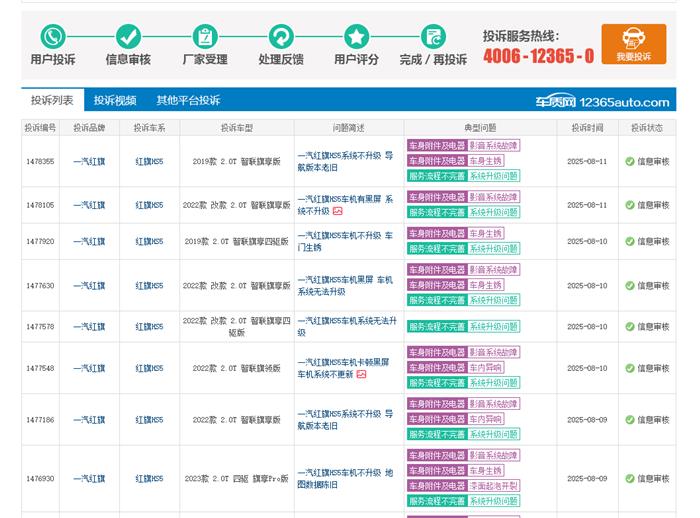Click 一汽红旗 brand link in row 1477920
The image size is (700, 518).
point(89,241)
